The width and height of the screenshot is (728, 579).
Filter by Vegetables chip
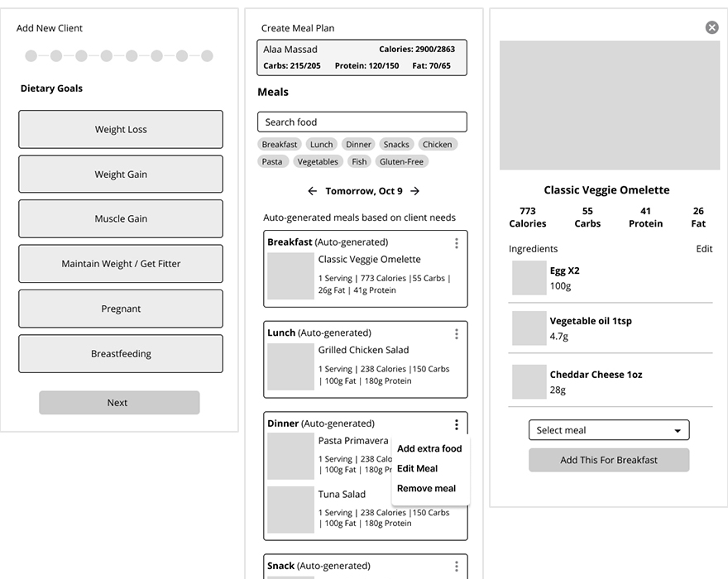pos(318,161)
